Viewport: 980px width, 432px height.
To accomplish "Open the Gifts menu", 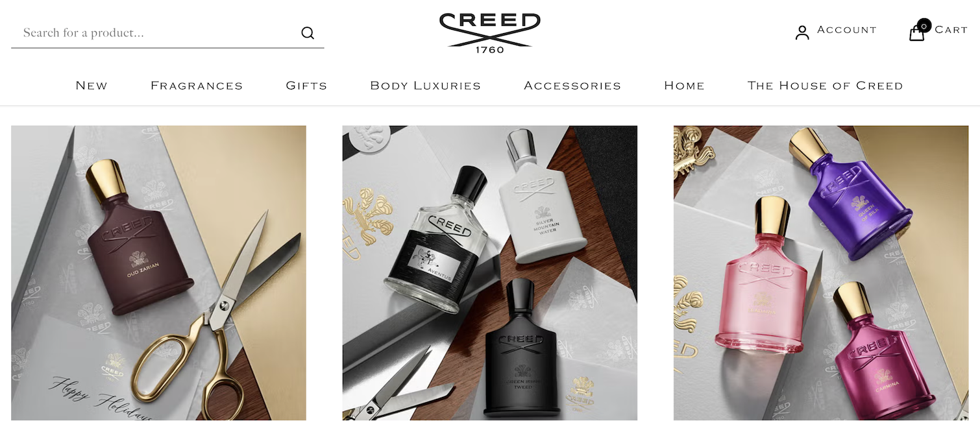I will pyautogui.click(x=306, y=86).
